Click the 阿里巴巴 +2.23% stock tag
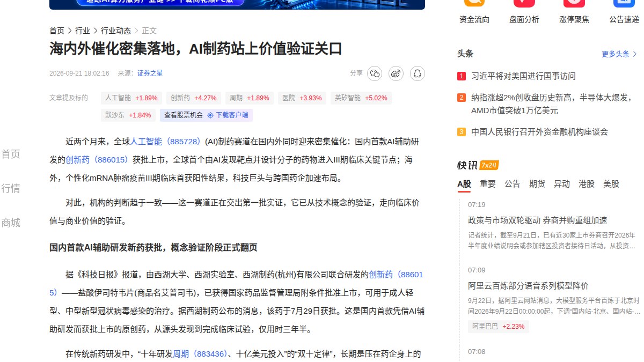644x362 pixels. click(499, 326)
